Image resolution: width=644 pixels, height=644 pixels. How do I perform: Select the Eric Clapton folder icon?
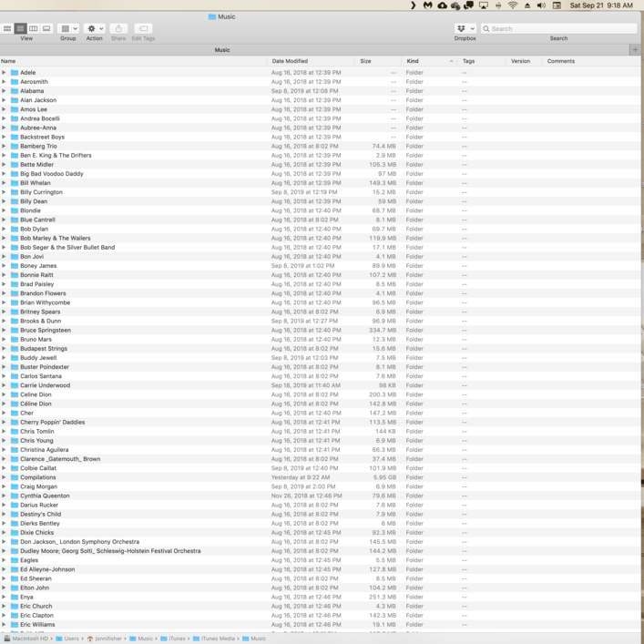(15, 615)
